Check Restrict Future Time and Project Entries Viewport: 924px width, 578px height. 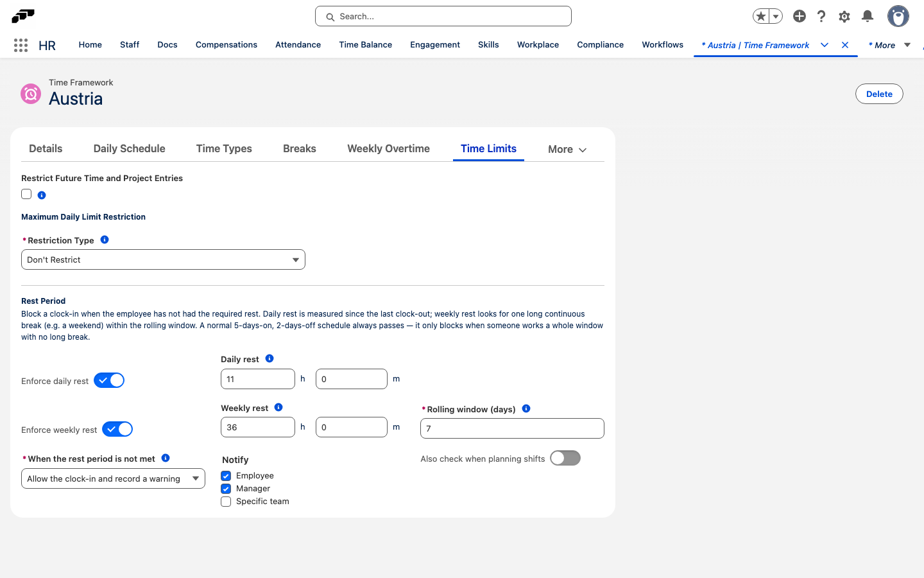pos(26,194)
